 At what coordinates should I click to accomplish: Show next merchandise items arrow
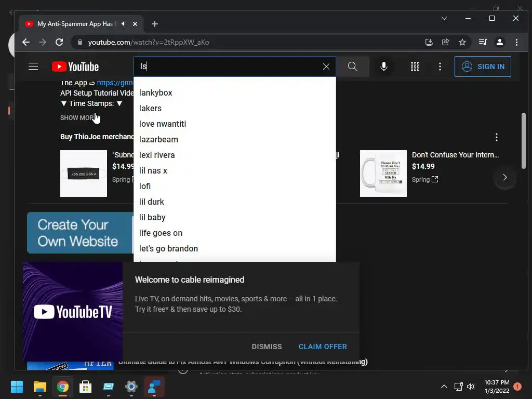pyautogui.click(x=504, y=178)
